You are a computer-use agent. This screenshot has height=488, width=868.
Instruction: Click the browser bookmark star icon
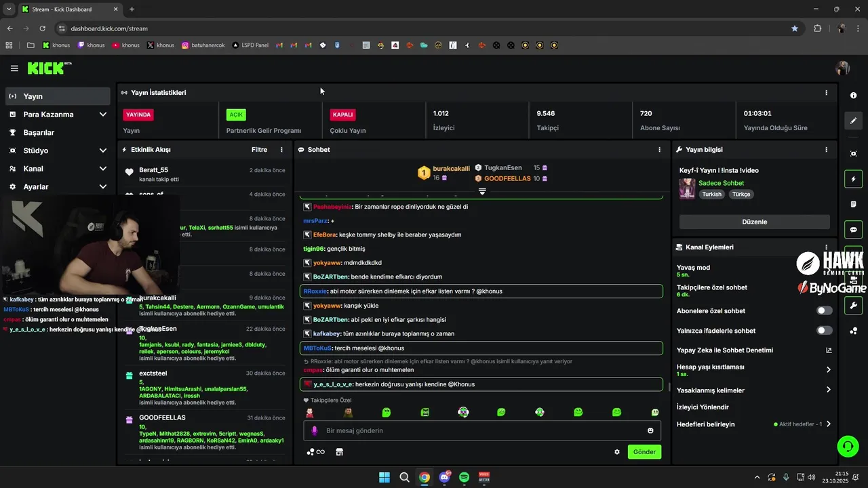coord(794,28)
